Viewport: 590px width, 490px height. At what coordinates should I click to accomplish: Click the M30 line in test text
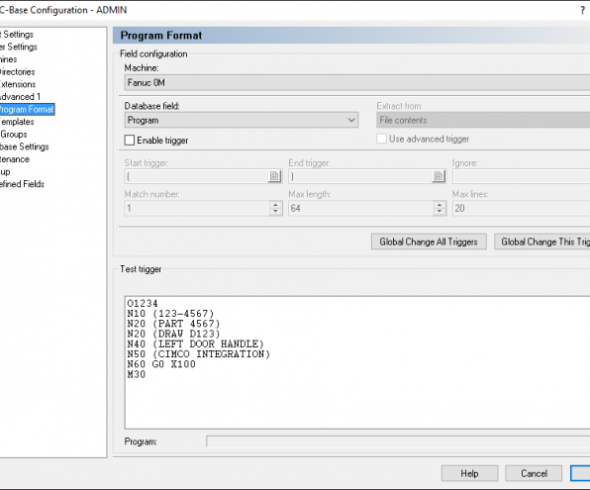click(136, 375)
